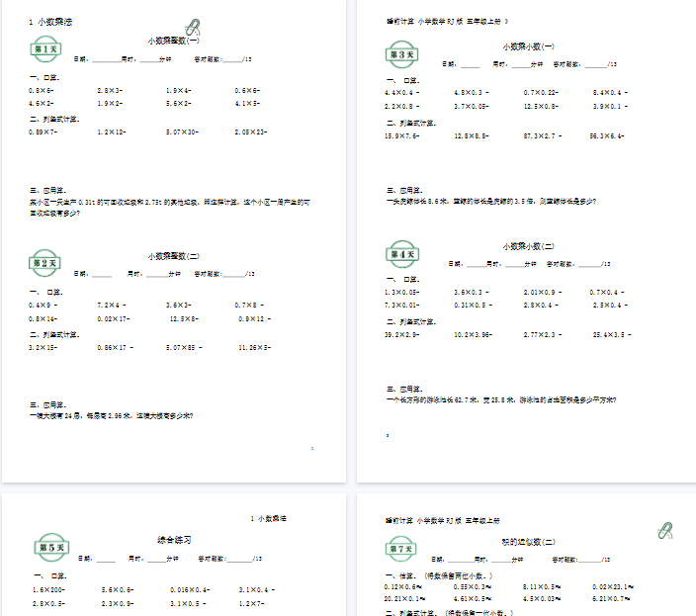Click the 小数乘整数(二) section title
Screen dimensions: 696x616
pyautogui.click(x=173, y=256)
